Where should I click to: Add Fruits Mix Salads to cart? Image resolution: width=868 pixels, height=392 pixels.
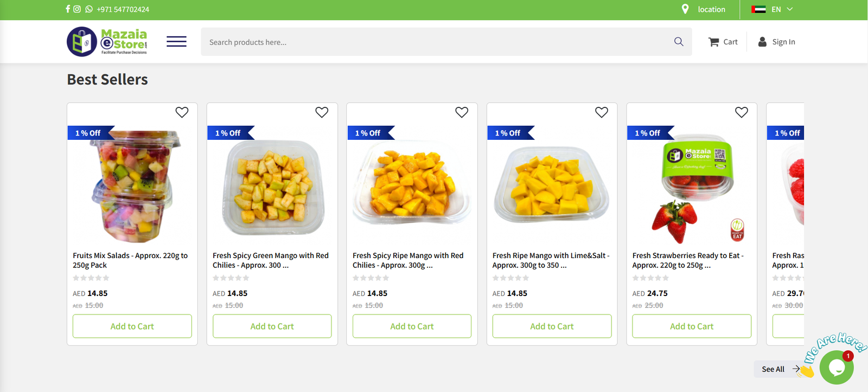tap(132, 326)
